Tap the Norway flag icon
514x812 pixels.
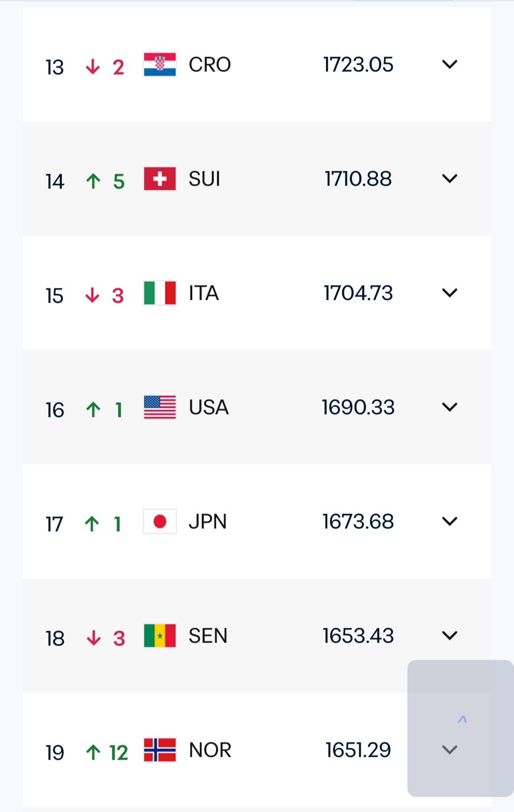(160, 750)
